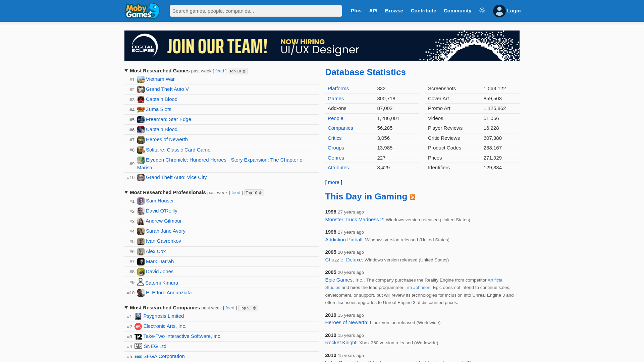The height and width of the screenshot is (362, 644).
Task: Click the SEGA Corporation logo icon
Action: click(138, 357)
